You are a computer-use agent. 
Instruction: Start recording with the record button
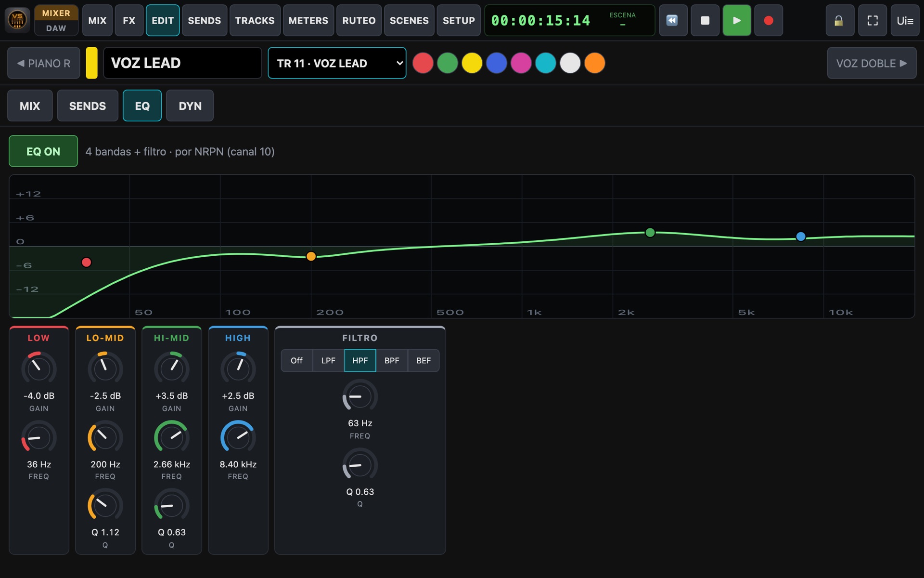[768, 20]
